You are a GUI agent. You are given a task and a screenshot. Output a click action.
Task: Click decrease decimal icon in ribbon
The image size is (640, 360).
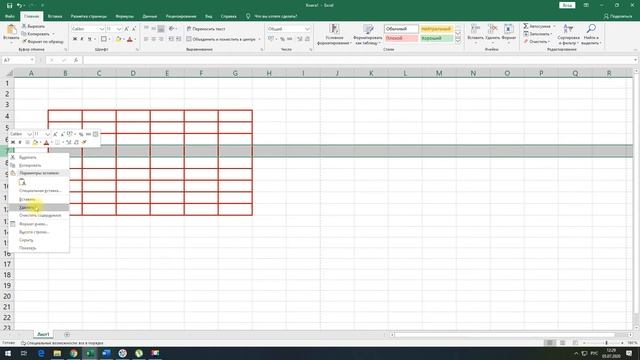tap(307, 39)
